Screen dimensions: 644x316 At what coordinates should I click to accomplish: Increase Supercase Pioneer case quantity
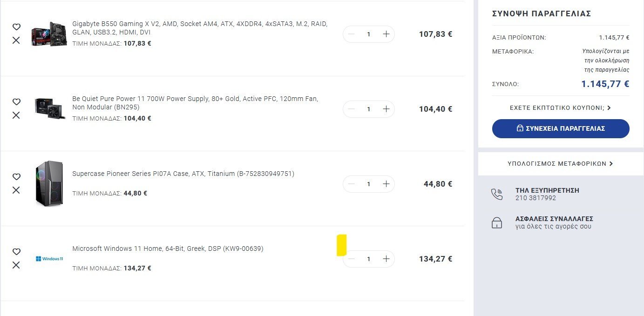[x=386, y=184]
